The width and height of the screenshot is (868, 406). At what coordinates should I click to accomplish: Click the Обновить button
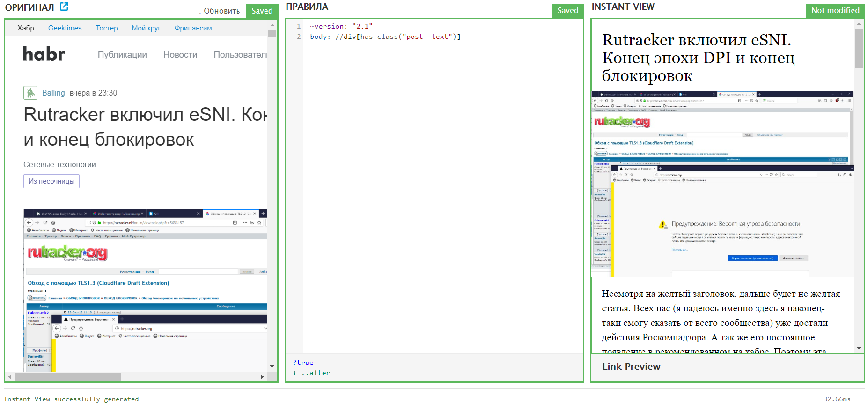[222, 11]
